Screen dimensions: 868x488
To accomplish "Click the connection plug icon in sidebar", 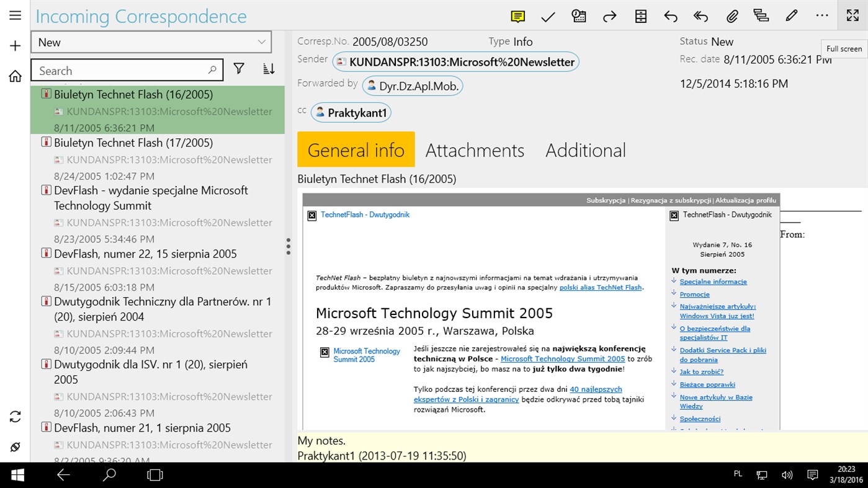I will tap(15, 447).
